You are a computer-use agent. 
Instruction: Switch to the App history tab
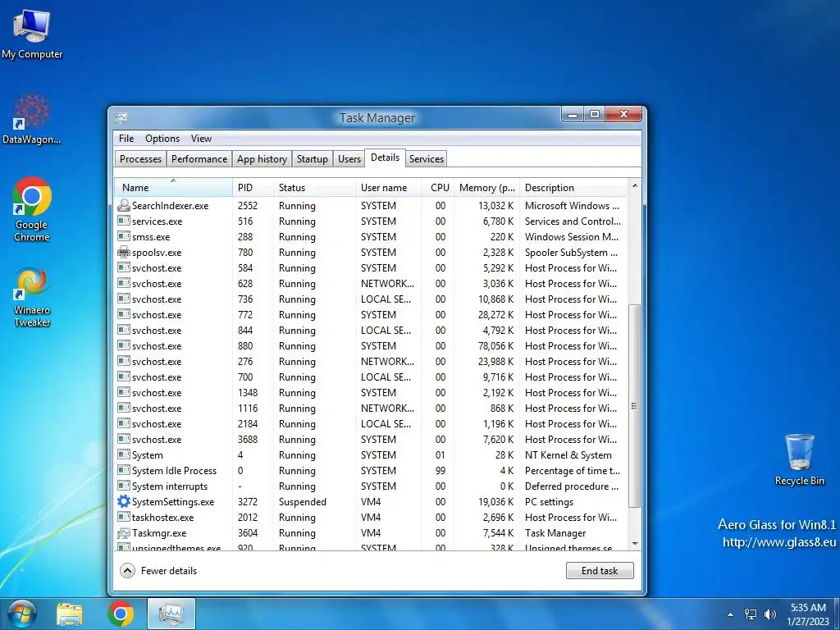tap(262, 158)
